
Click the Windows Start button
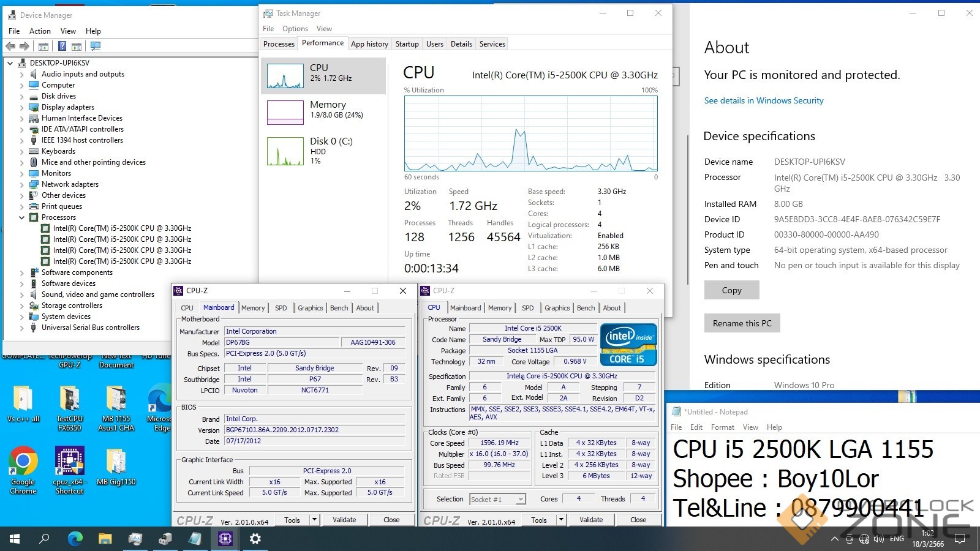(x=15, y=539)
